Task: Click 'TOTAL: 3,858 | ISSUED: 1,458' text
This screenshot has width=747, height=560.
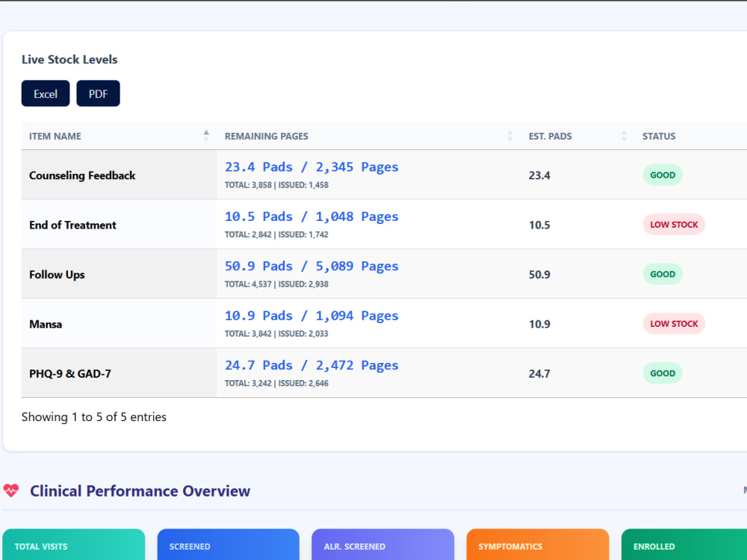Action: (276, 185)
